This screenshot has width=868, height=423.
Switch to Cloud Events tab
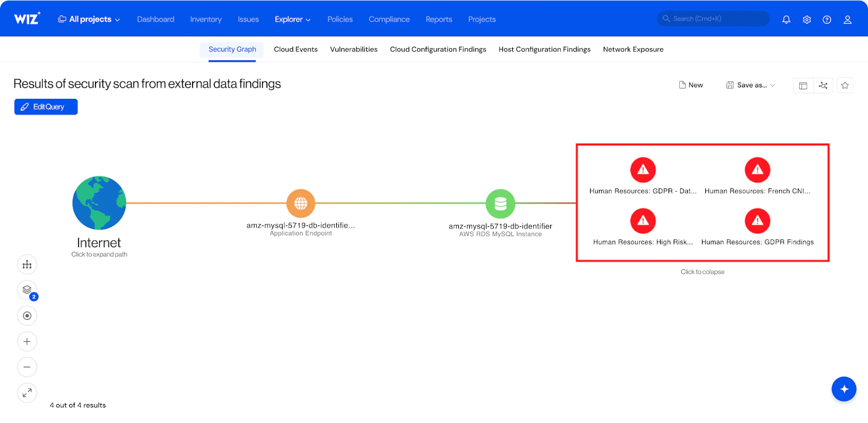coord(296,49)
